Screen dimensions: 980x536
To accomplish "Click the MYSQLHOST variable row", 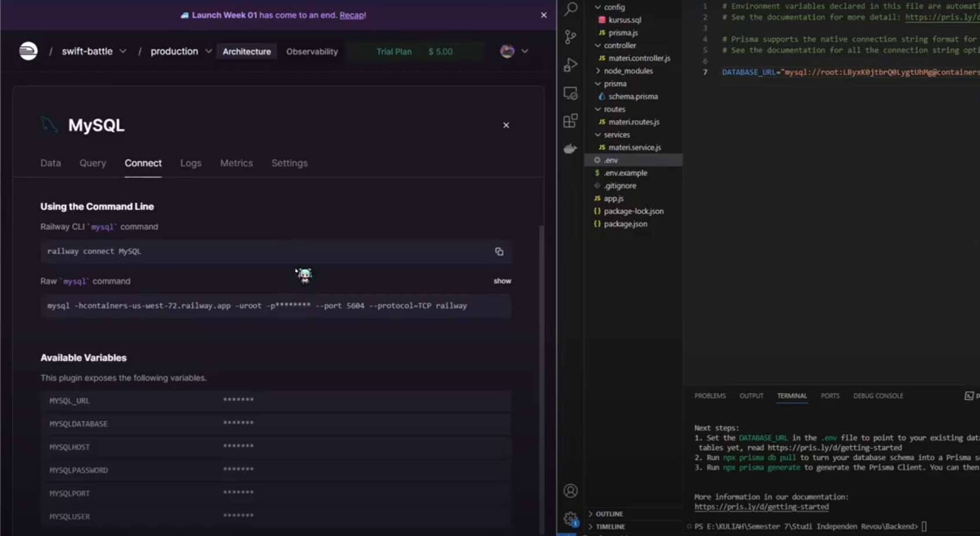I will click(275, 447).
